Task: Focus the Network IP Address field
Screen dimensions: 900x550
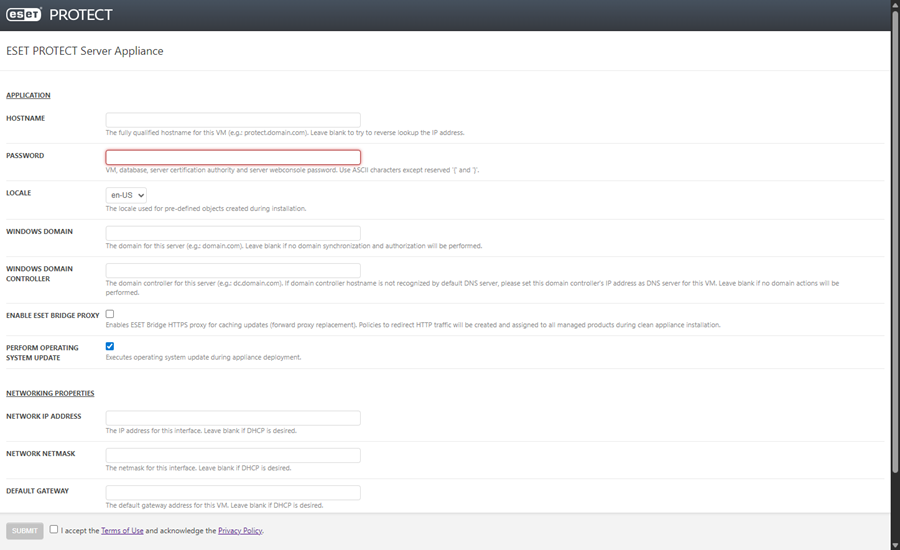Action: coord(233,418)
